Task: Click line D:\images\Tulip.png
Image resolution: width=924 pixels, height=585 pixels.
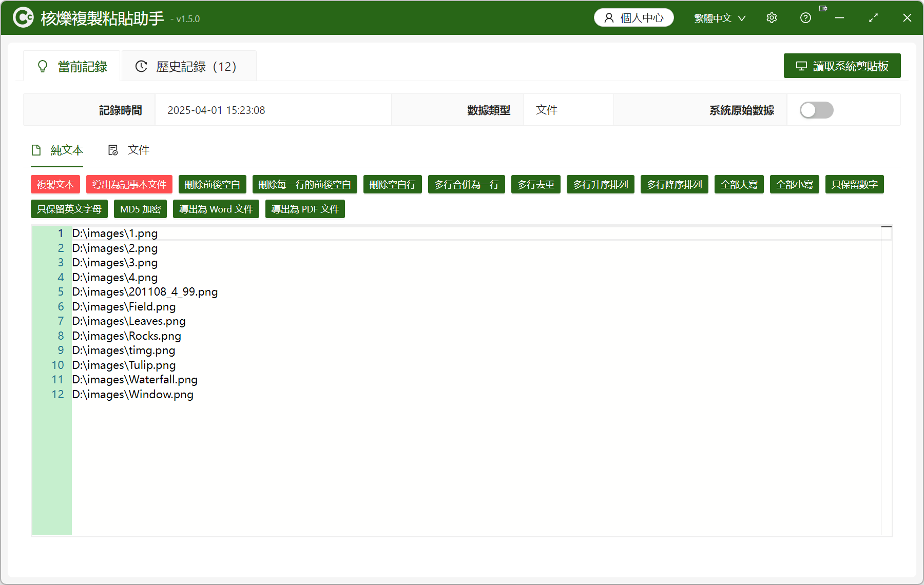Action: pyautogui.click(x=124, y=365)
